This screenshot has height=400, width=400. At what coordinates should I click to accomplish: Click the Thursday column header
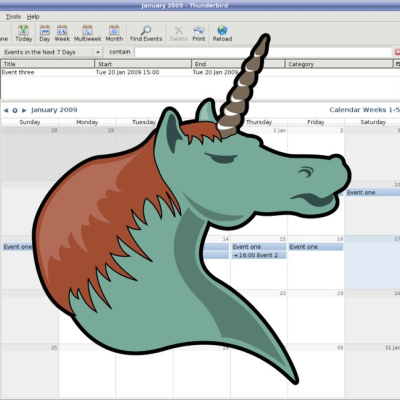tap(259, 122)
